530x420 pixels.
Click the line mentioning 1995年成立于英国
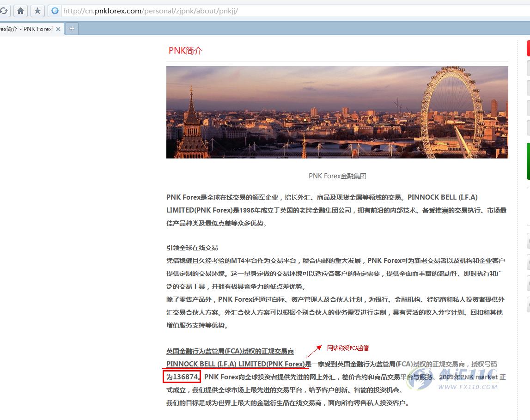point(336,210)
